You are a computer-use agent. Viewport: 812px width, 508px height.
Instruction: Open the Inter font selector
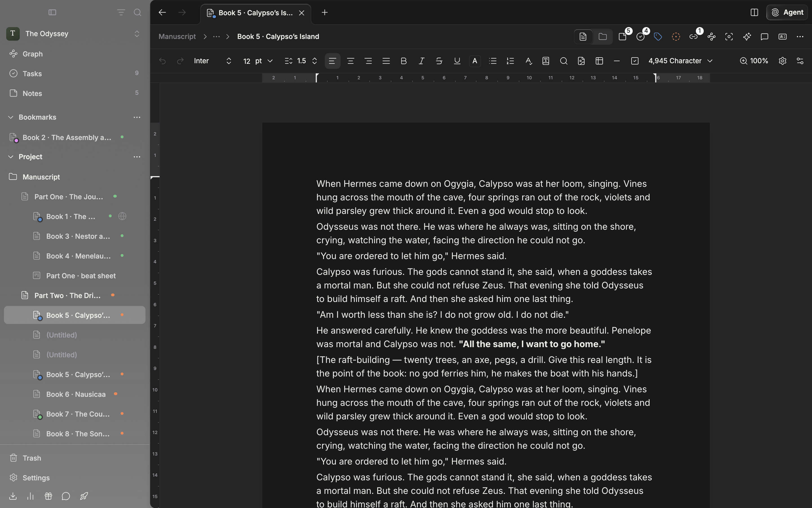click(213, 61)
